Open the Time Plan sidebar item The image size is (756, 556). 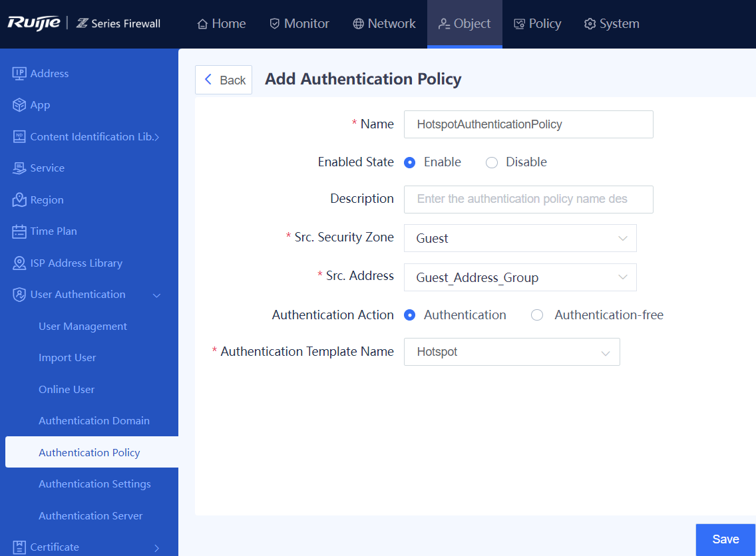(53, 231)
